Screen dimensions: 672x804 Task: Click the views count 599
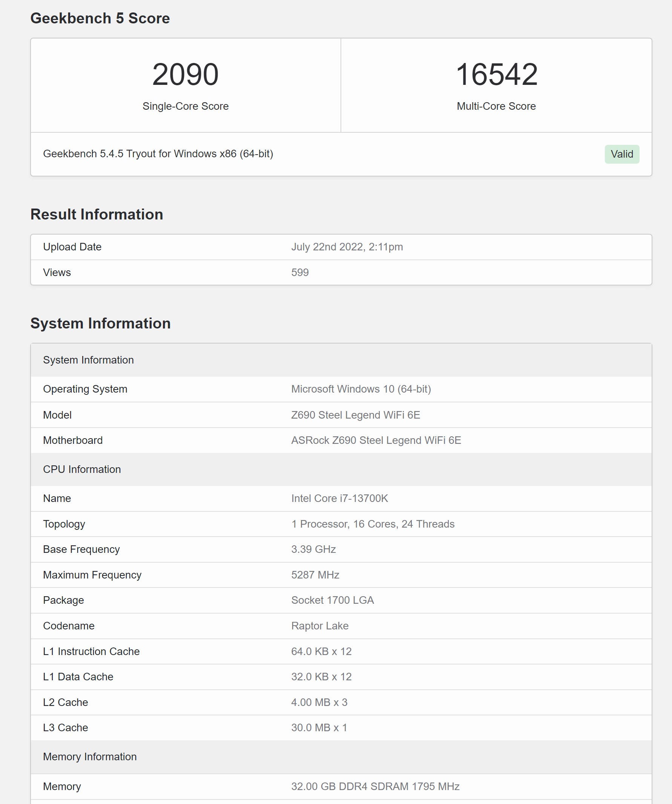(300, 273)
